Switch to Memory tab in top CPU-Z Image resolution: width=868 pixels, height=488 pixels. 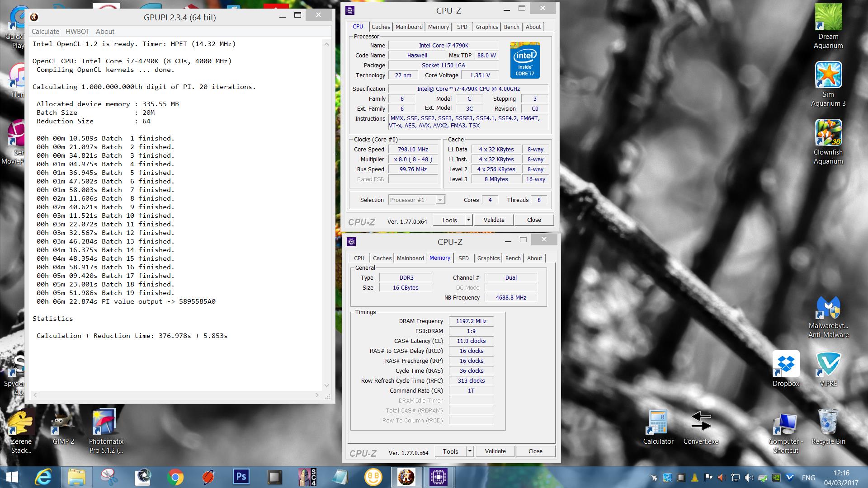pyautogui.click(x=438, y=27)
